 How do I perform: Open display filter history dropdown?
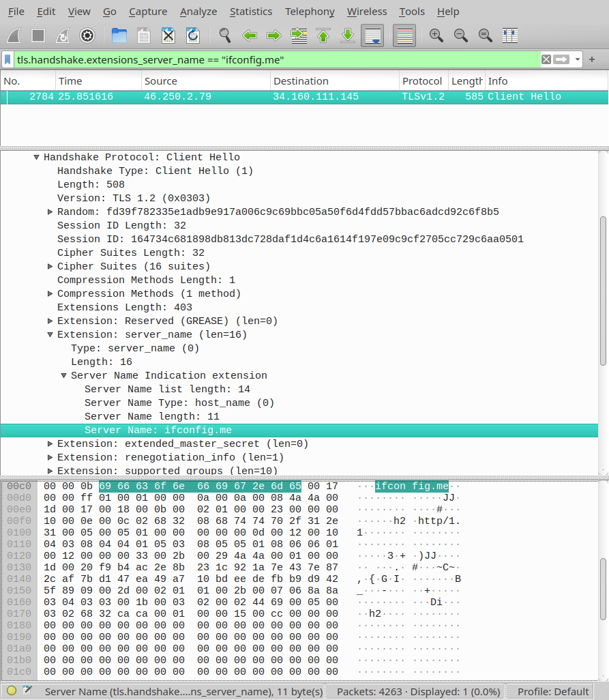click(x=578, y=59)
